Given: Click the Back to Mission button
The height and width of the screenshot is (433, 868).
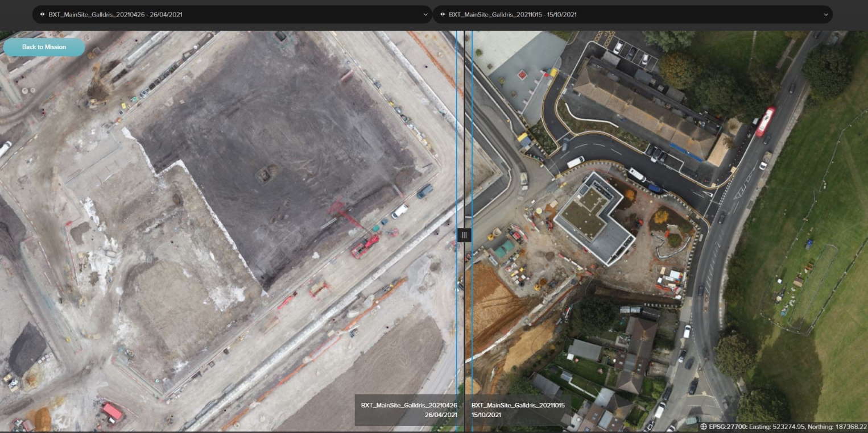Looking at the screenshot, I should click(44, 47).
